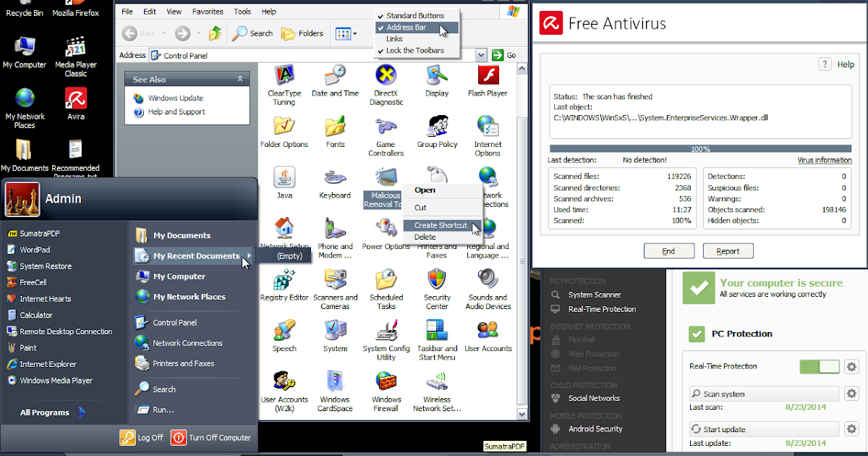Toggle the Real-Time Protection switch
The width and height of the screenshot is (868, 456).
820,366
